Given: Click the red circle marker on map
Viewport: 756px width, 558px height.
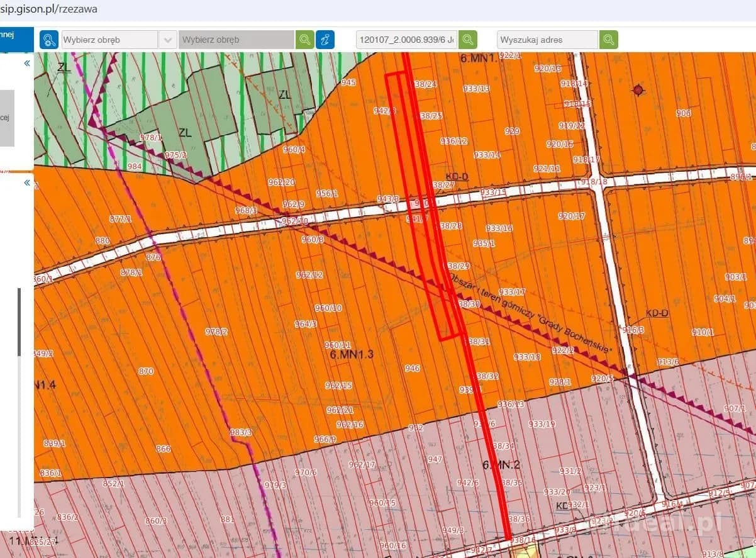Looking at the screenshot, I should click(x=639, y=91).
